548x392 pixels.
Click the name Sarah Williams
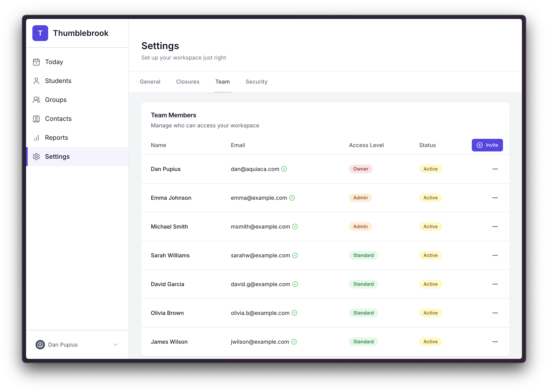point(170,255)
